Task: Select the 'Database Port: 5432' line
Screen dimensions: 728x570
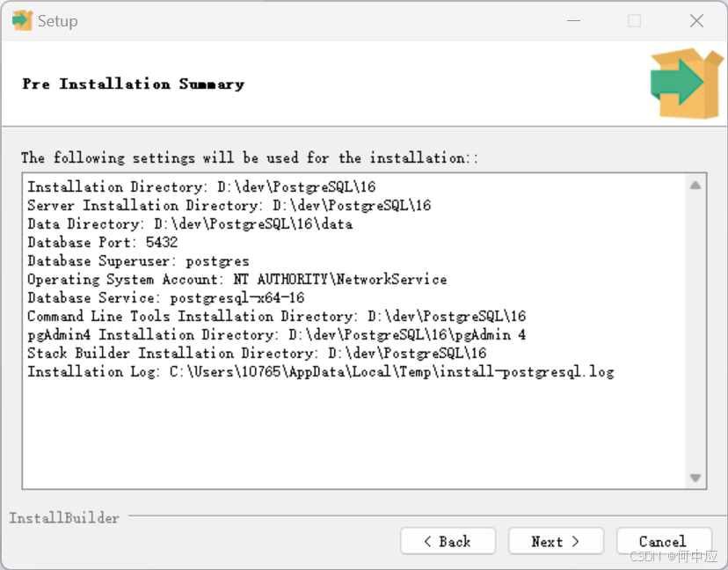Action: pyautogui.click(x=103, y=242)
